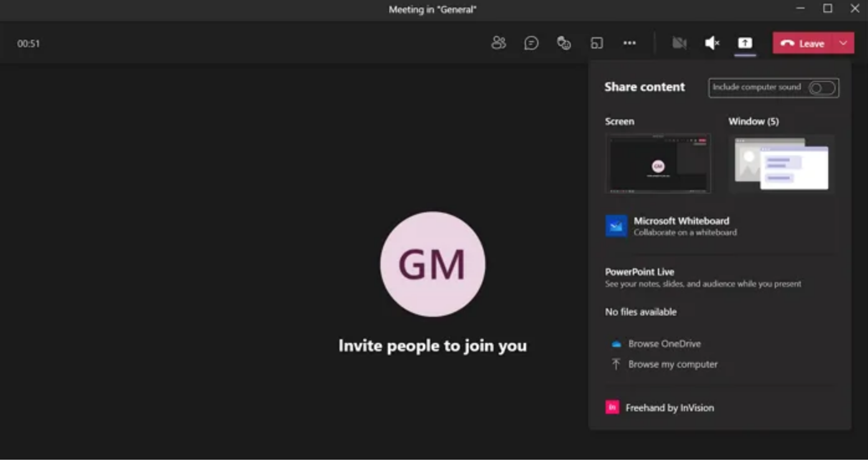This screenshot has height=461, width=868.
Task: Browse OneDrive for PowerPoint files
Action: [x=664, y=344]
